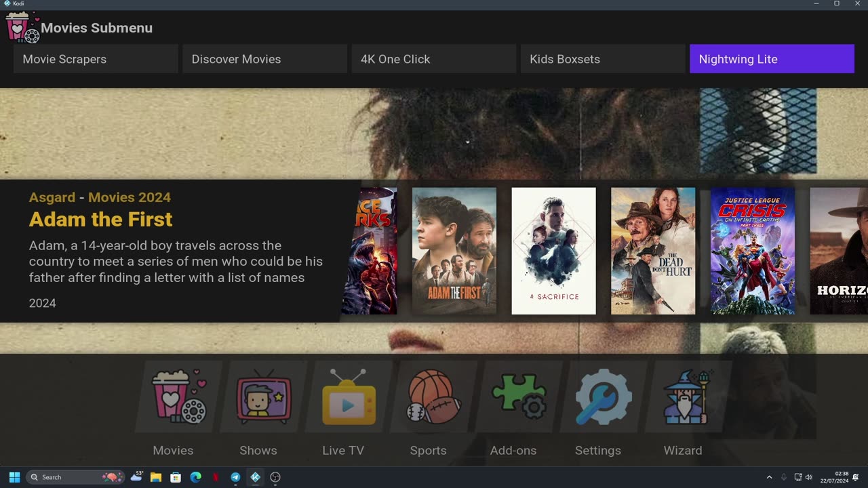Click the Asgard - Movies 2024 heading
The width and height of the screenshot is (868, 488).
pos(100,197)
